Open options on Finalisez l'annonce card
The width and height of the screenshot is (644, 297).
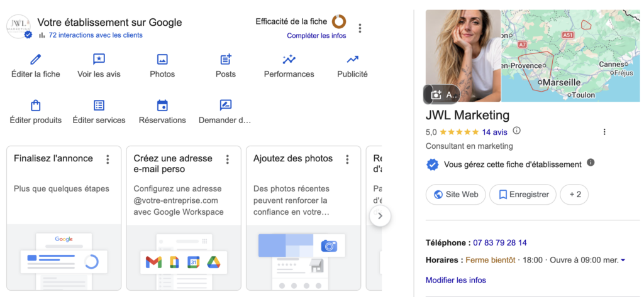click(x=108, y=159)
